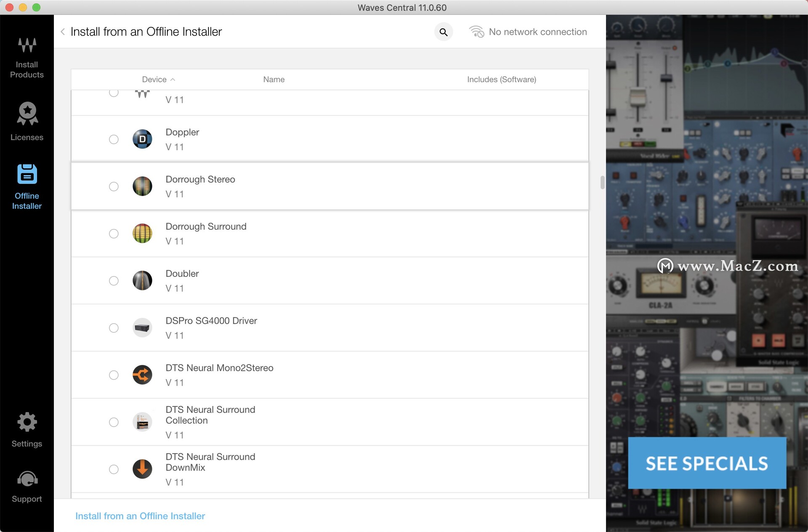Click the DTS Neural Mono2Stereo icon

pyautogui.click(x=142, y=375)
